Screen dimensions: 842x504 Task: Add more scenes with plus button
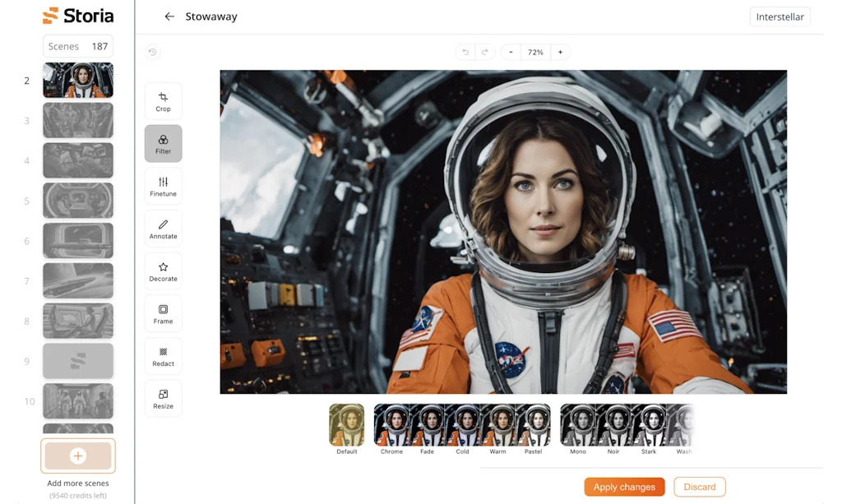(x=78, y=455)
